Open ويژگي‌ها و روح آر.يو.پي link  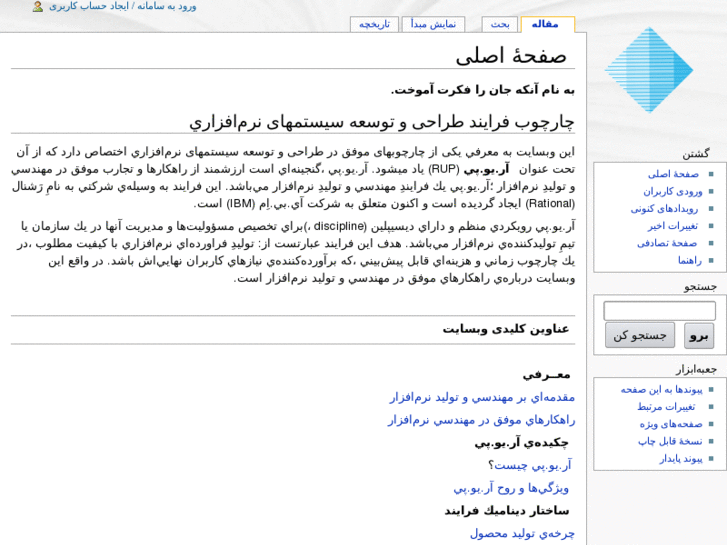click(x=510, y=488)
